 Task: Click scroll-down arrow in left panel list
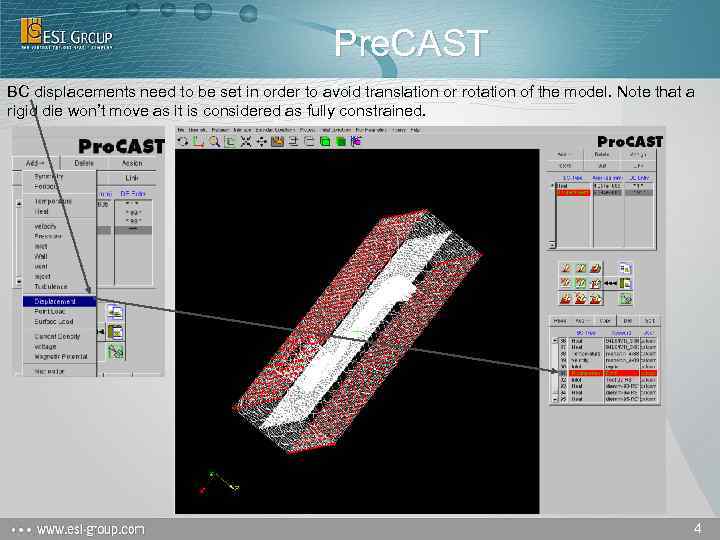(x=19, y=281)
